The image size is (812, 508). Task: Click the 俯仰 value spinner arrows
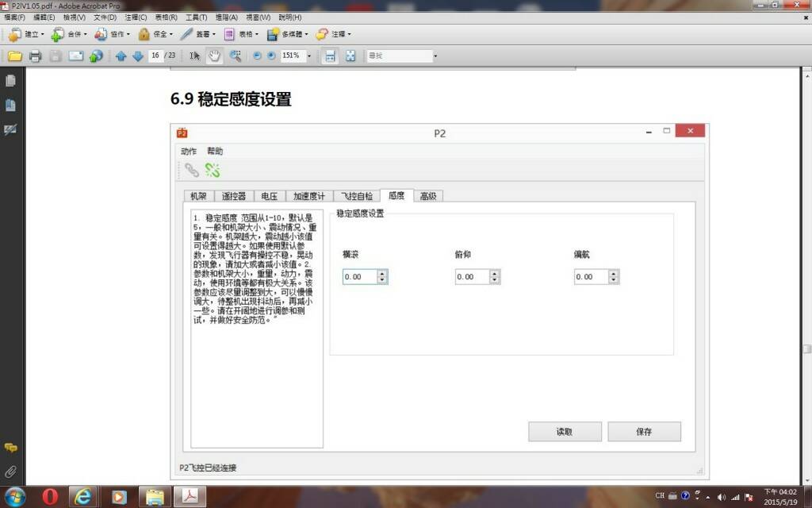(x=495, y=277)
